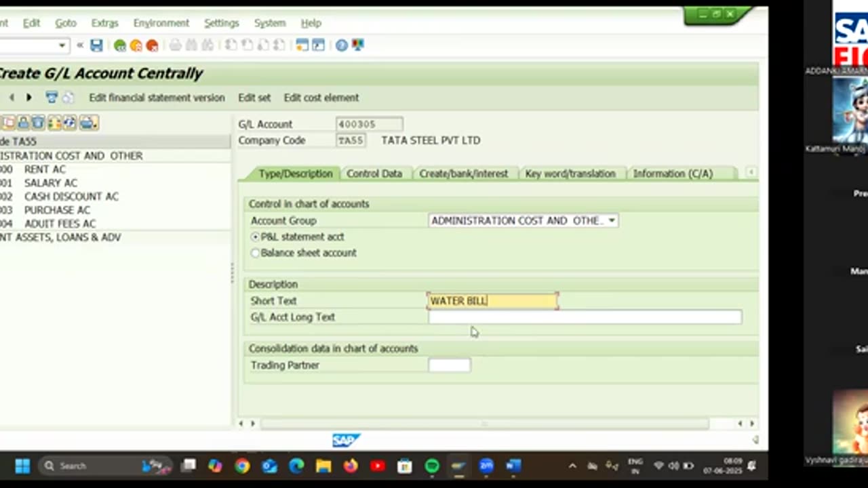
Task: Click the Edit set button
Action: coord(254,98)
